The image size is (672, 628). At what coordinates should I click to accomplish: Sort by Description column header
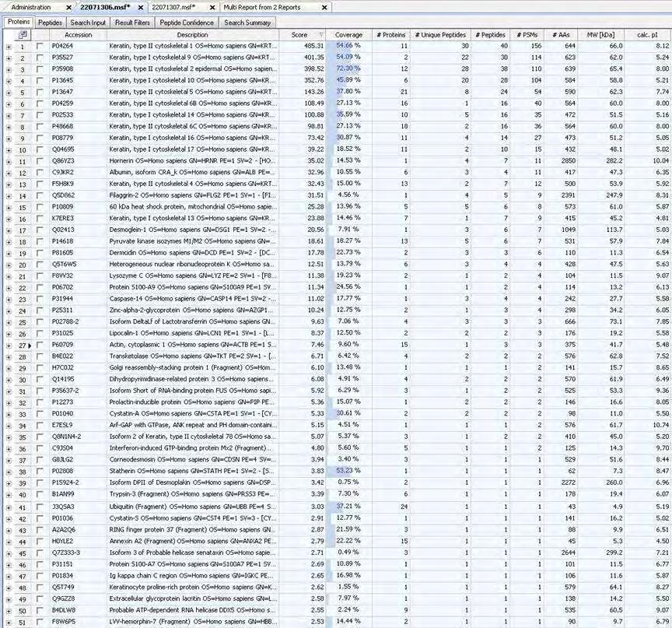coord(192,35)
